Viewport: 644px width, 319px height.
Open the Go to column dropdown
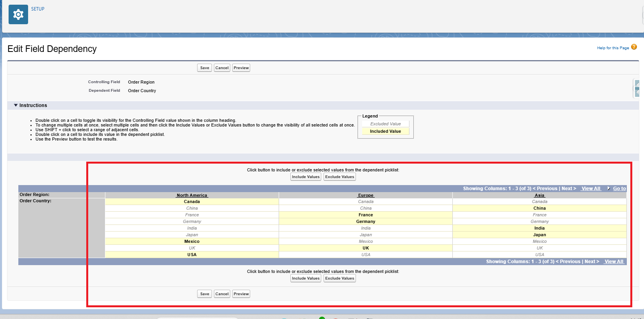coord(619,189)
